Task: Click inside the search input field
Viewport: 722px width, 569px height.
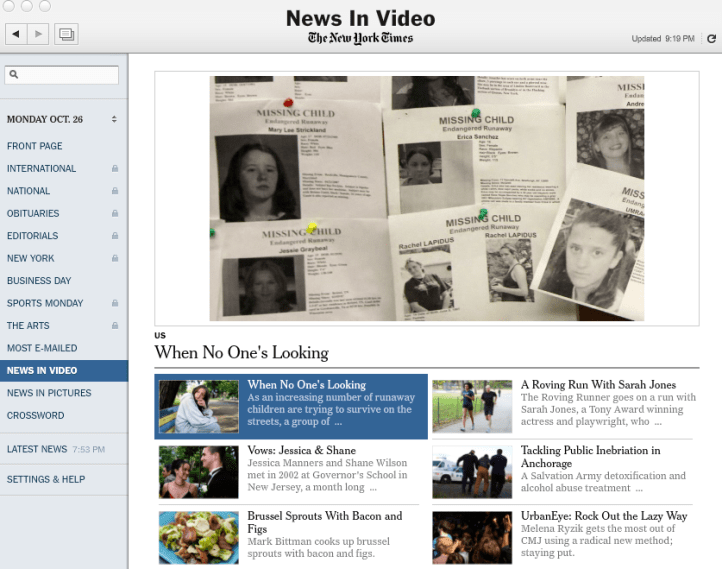Action: [62, 75]
